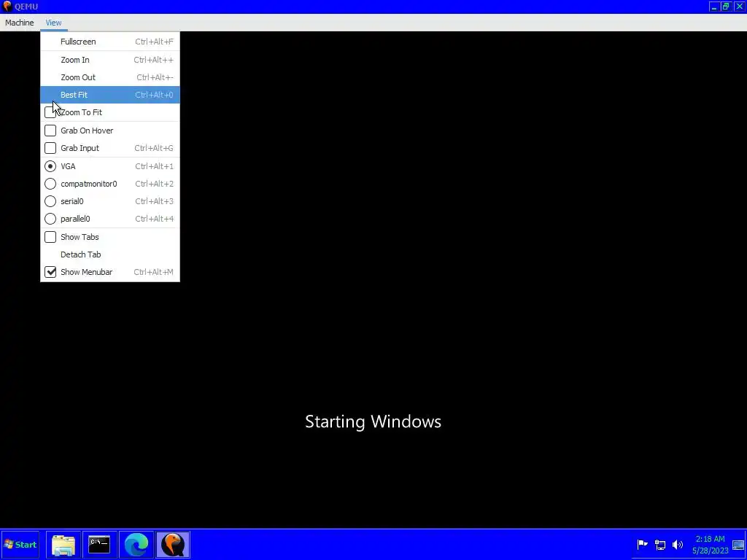747x560 pixels.
Task: Enable the Show Tabs checkbox
Action: coord(50,237)
